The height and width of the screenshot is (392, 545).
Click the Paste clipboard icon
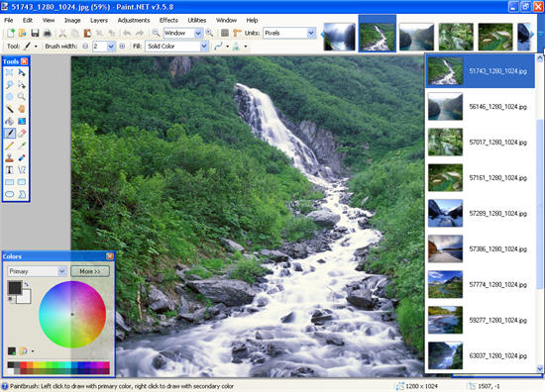[87, 33]
